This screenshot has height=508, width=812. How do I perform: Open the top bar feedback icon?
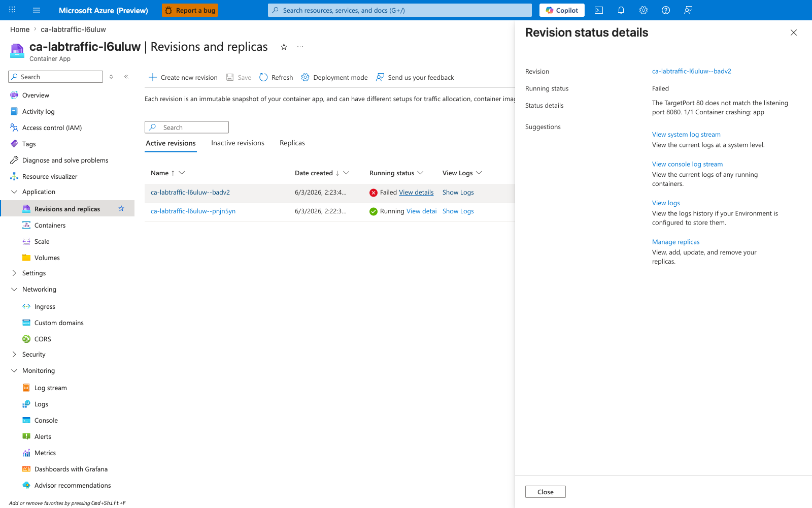coord(688,10)
